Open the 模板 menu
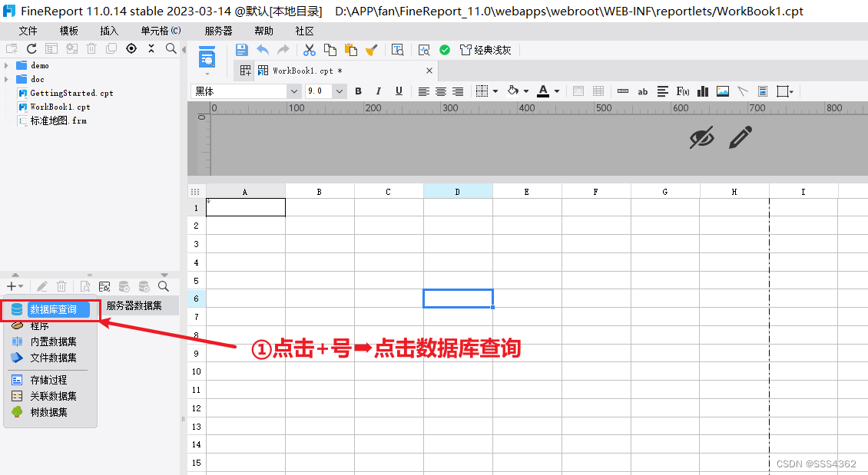 point(68,31)
